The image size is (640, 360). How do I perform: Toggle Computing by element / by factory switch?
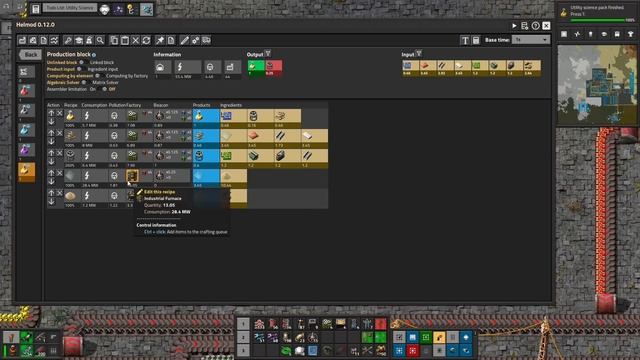point(100,76)
